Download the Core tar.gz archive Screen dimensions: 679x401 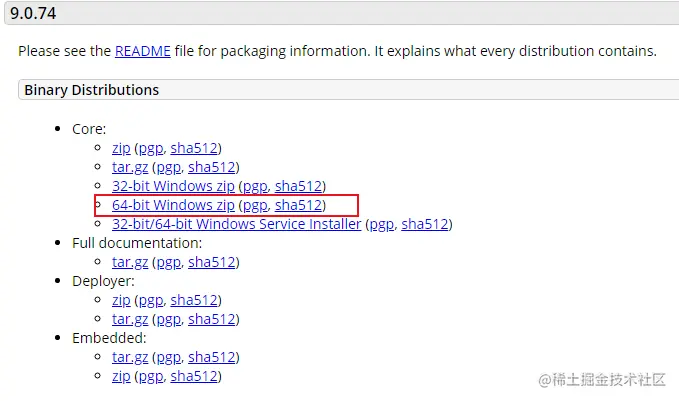(130, 167)
